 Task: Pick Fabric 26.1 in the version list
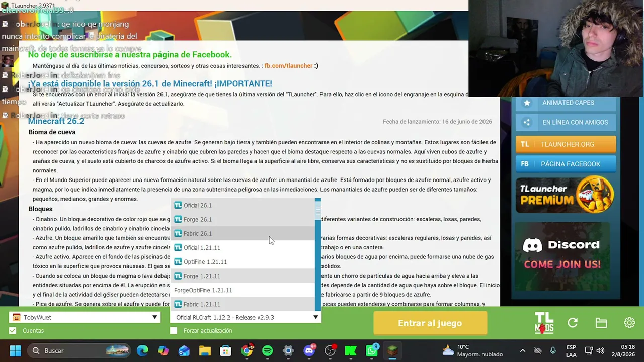[x=243, y=233]
